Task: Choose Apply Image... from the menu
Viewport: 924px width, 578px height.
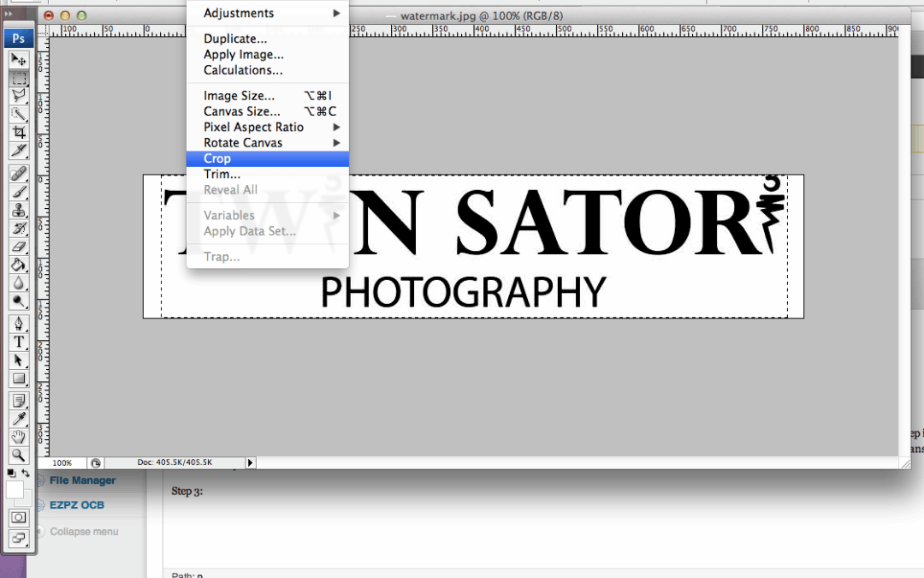Action: tap(268, 54)
